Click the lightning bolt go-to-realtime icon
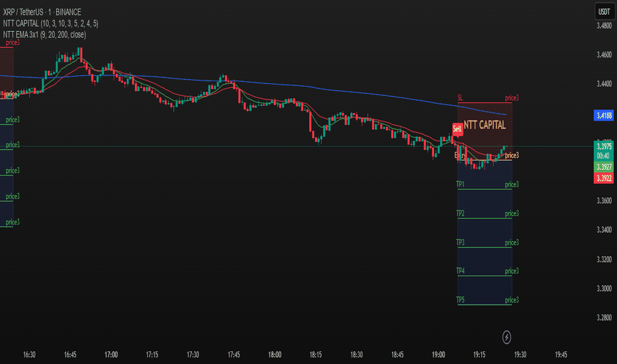This screenshot has width=617, height=364. pyautogui.click(x=506, y=338)
